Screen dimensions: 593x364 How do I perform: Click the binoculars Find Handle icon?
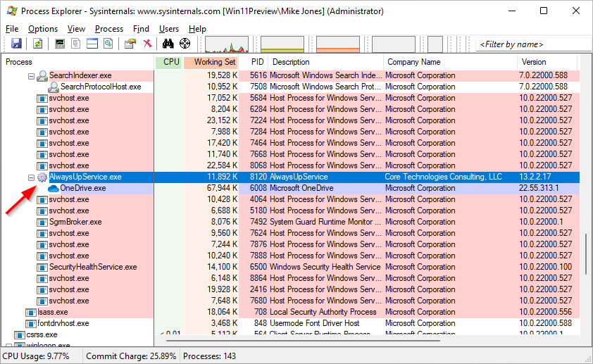168,44
